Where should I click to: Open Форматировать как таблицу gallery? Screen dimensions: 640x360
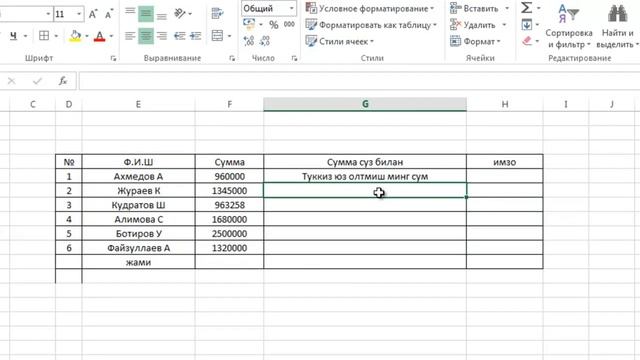[371, 25]
